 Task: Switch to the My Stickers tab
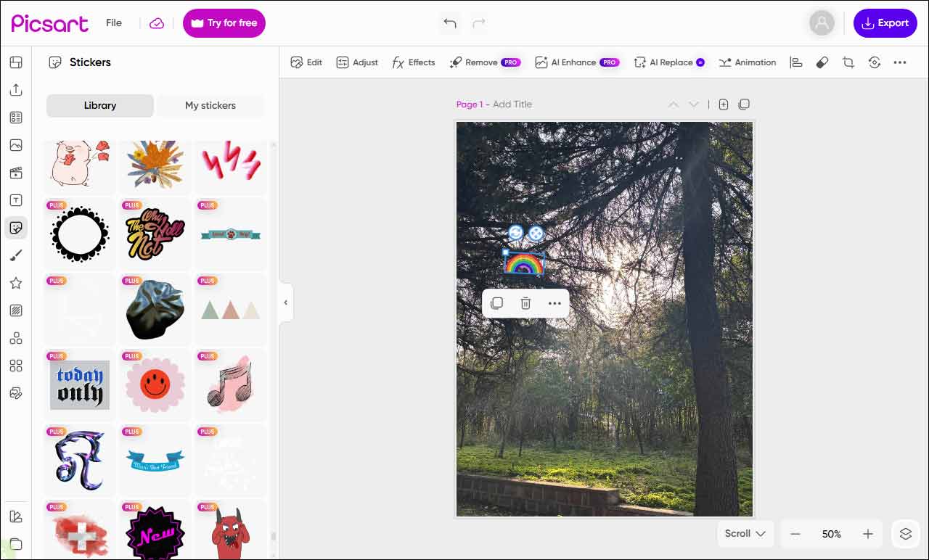click(210, 105)
